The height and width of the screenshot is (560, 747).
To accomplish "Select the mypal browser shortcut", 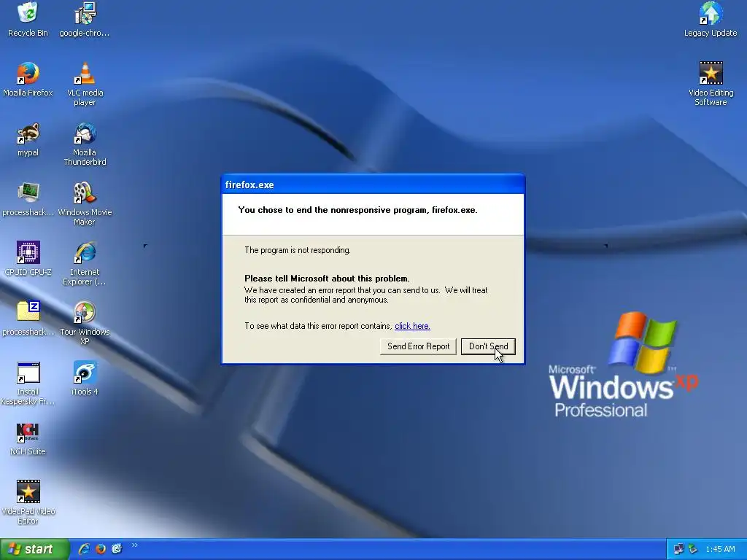I will click(x=28, y=140).
